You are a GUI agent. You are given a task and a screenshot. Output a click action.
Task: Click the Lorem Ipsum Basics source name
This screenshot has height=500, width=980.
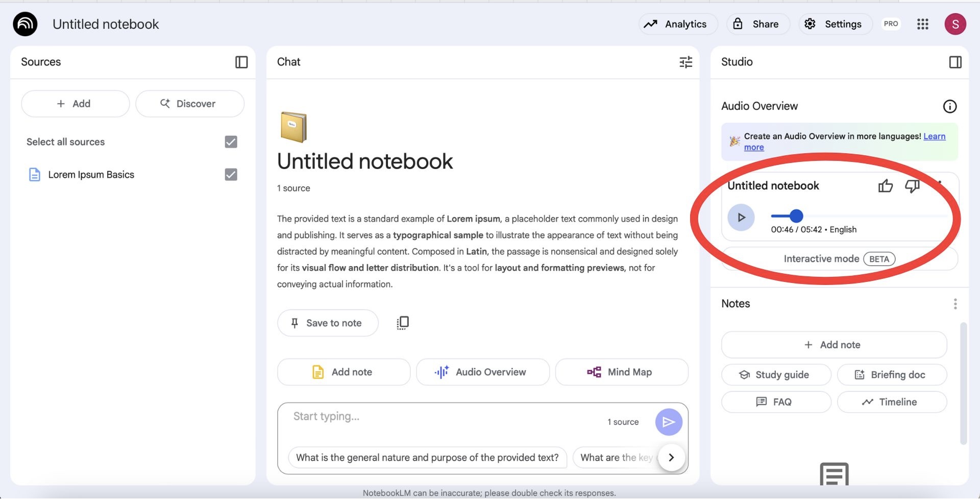pyautogui.click(x=91, y=175)
